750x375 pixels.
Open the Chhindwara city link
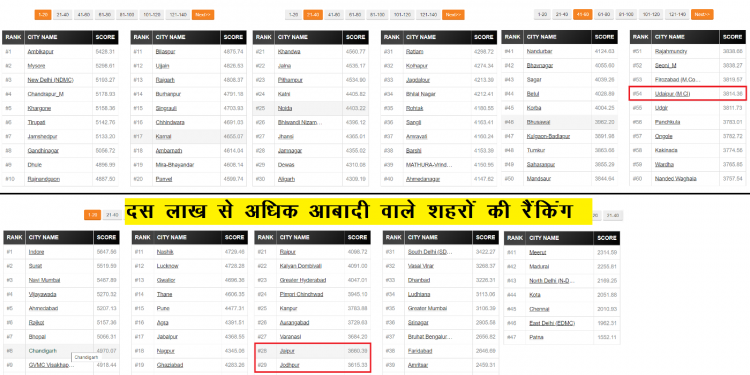(x=170, y=122)
